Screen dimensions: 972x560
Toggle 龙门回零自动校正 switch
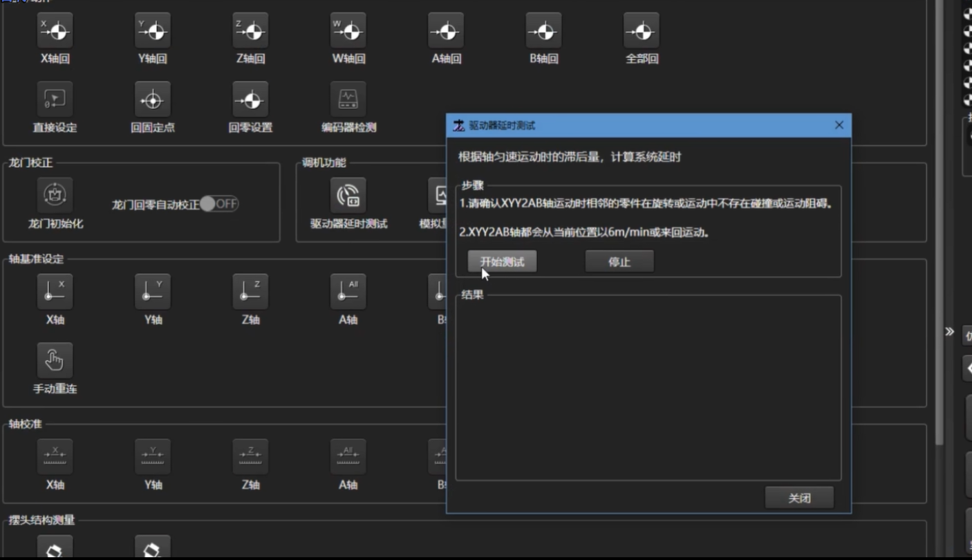(219, 204)
